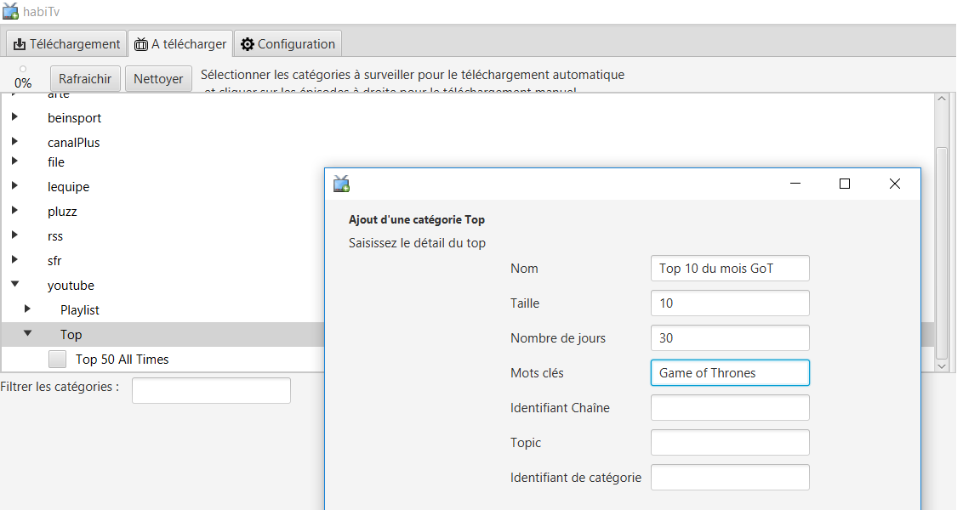980x510 pixels.
Task: Click the Nettoyer button
Action: tap(158, 79)
